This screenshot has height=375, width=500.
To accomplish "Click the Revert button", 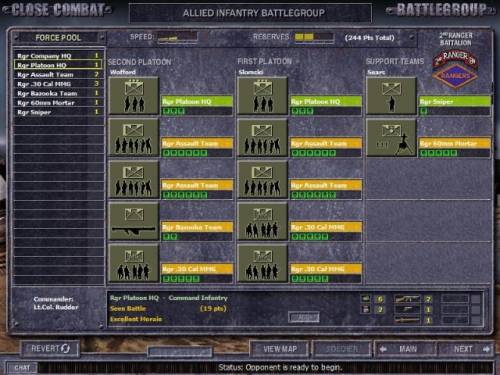I will (50, 349).
